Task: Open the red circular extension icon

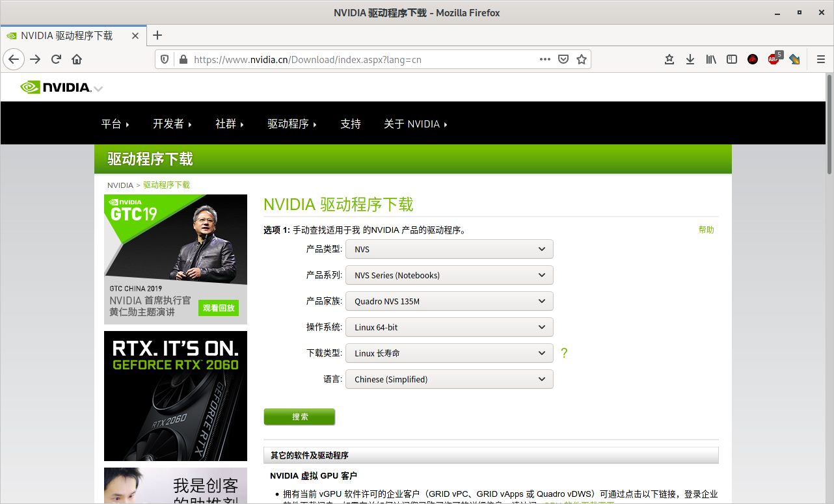Action: pos(753,59)
